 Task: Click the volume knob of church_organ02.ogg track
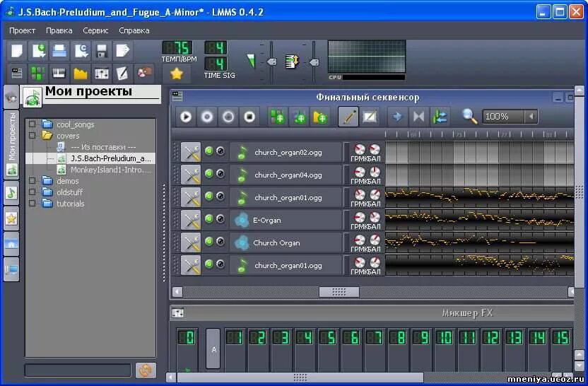tap(360, 149)
